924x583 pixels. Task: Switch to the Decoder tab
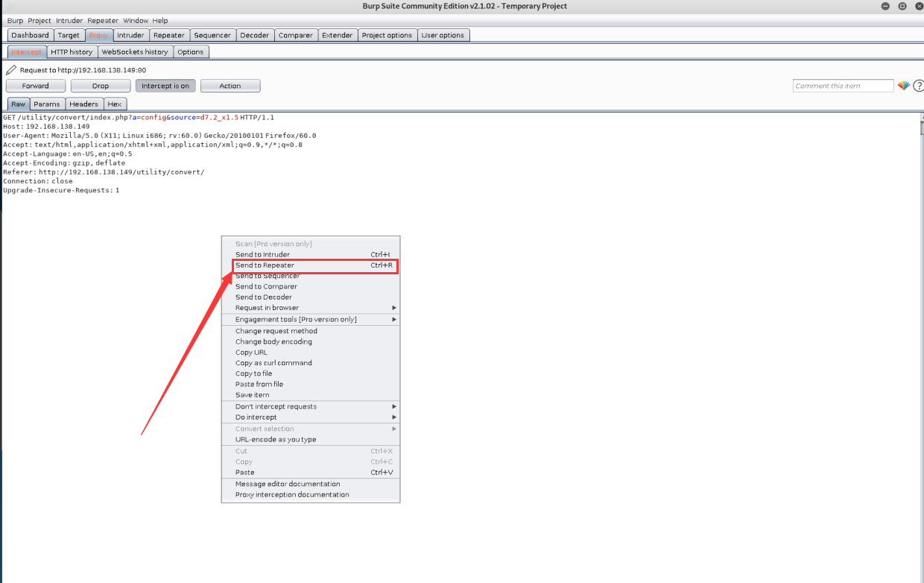tap(255, 35)
